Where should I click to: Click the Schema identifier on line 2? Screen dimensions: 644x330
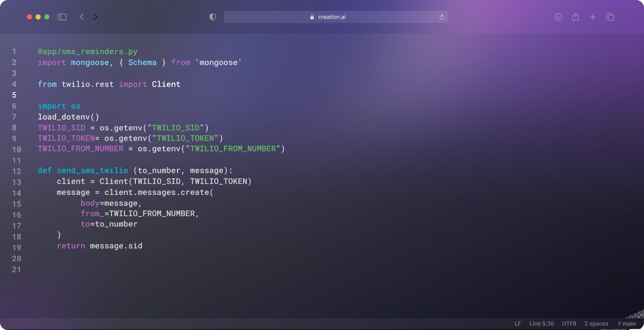[142, 62]
